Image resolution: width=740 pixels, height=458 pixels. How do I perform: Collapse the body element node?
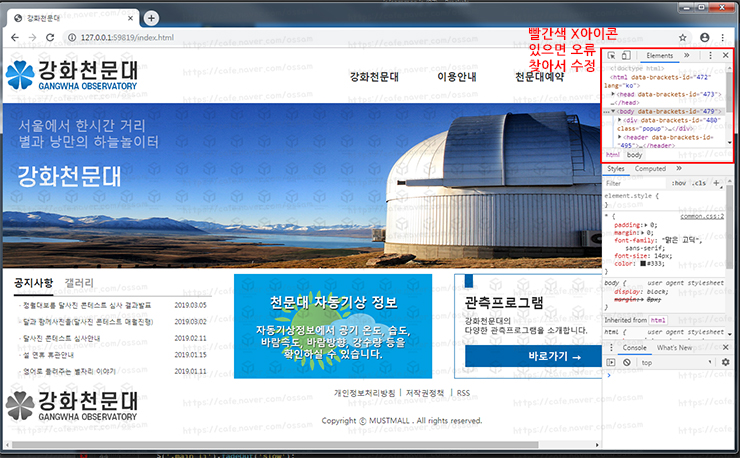tap(613, 112)
